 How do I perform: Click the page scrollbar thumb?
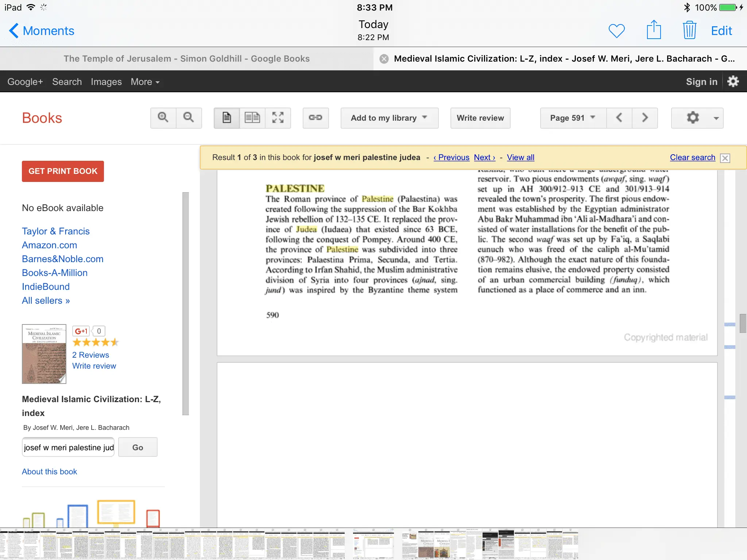click(742, 323)
